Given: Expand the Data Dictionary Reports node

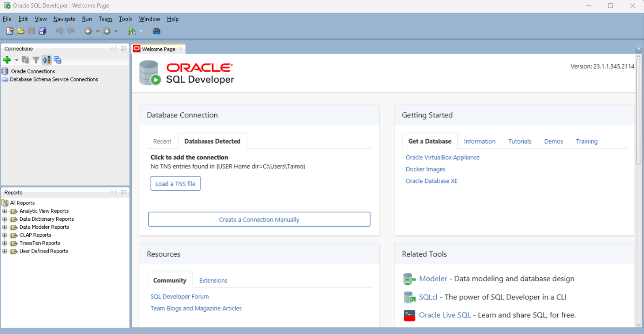Looking at the screenshot, I should click(x=4, y=219).
